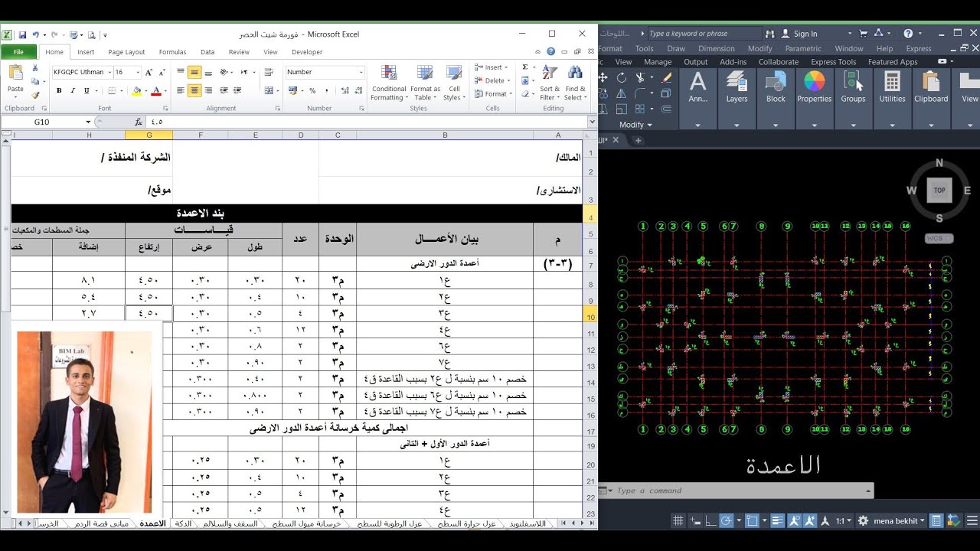
Task: Click the Format Painter brush icon
Action: click(35, 96)
